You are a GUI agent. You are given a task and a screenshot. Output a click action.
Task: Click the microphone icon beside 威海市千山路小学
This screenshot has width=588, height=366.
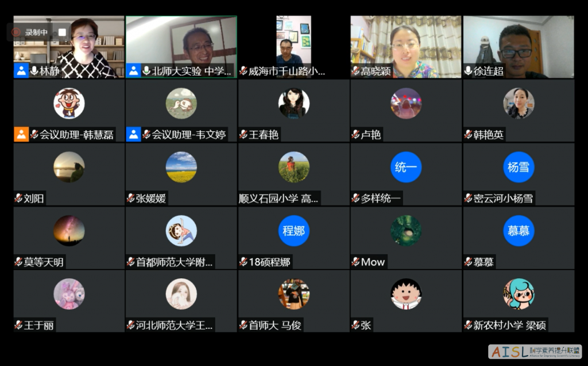point(244,69)
